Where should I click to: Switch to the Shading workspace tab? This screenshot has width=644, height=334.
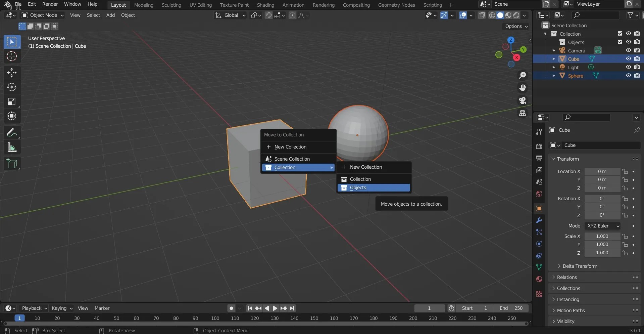pos(265,5)
